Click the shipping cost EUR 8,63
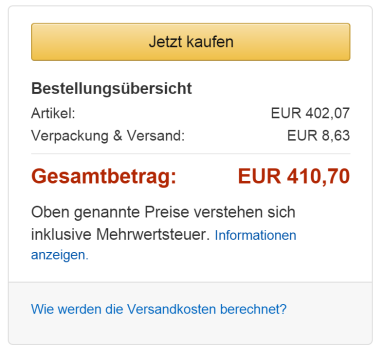The image size is (384, 360). click(x=319, y=136)
